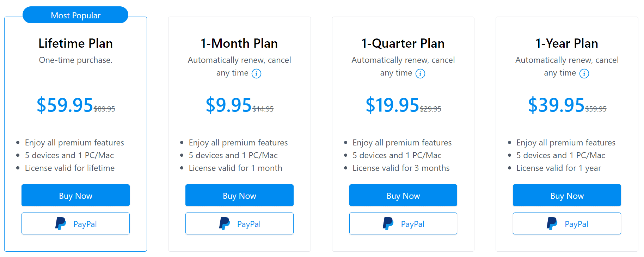Click Buy Now for the 1-Month Plan

click(x=239, y=195)
